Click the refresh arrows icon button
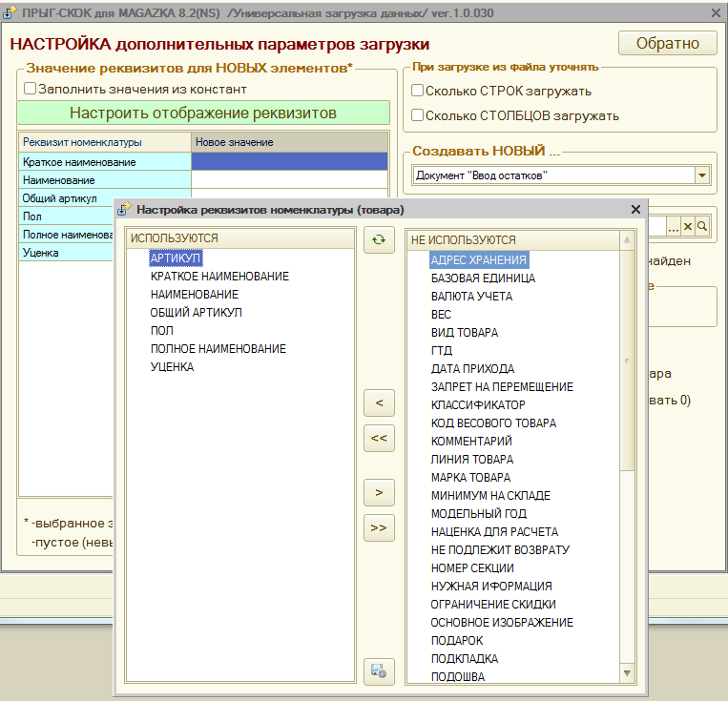This screenshot has width=728, height=701. (379, 239)
